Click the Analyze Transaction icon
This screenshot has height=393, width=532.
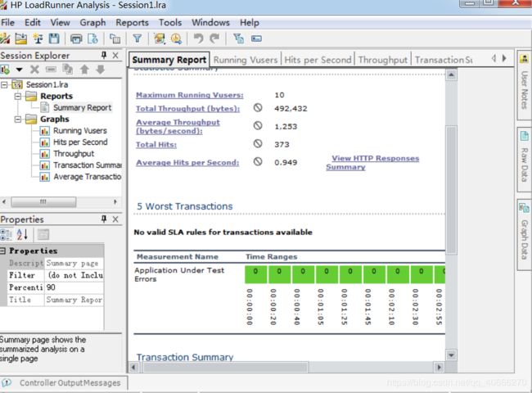click(x=160, y=38)
